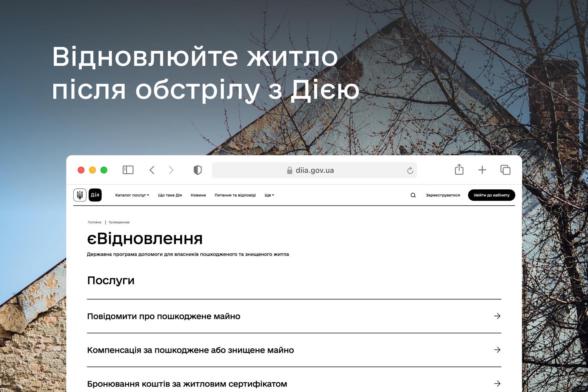
Task: Click the lock icon in address bar
Action: pyautogui.click(x=290, y=170)
